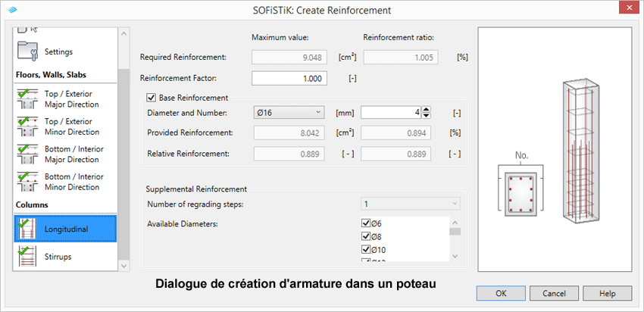Click the Top / Exterior Minor Direction icon
The image size is (644, 312).
(28, 126)
